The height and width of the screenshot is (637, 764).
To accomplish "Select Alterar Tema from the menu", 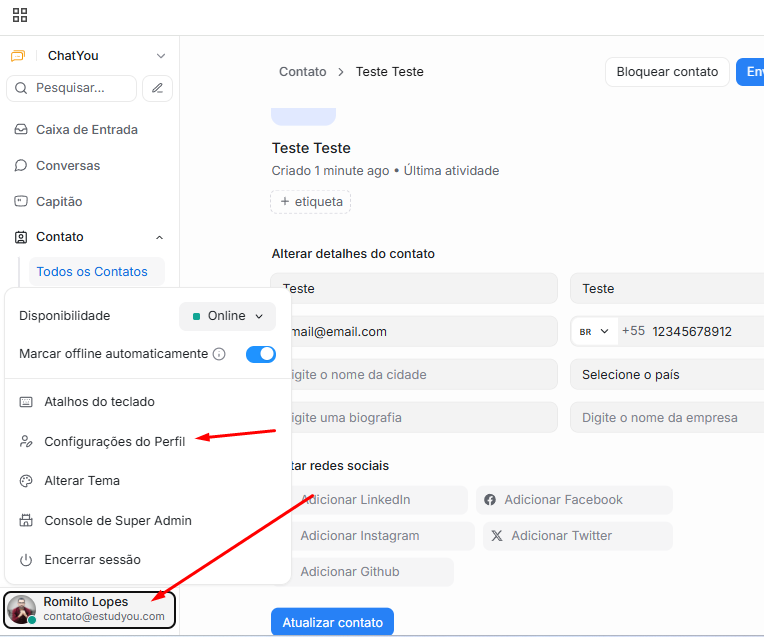I will (82, 481).
